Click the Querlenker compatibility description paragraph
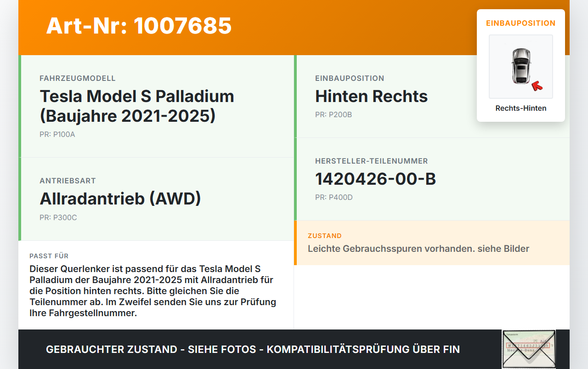The image size is (588, 369). point(153,291)
